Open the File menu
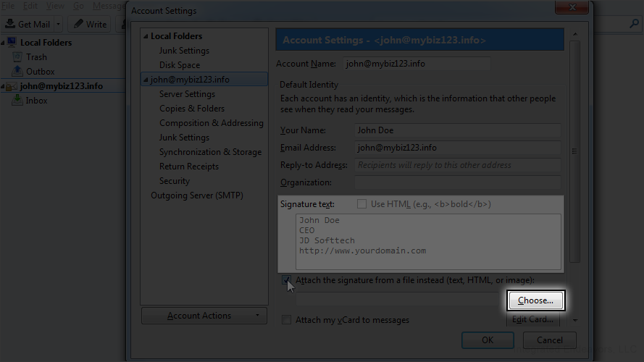The image size is (644, 362). [8, 6]
